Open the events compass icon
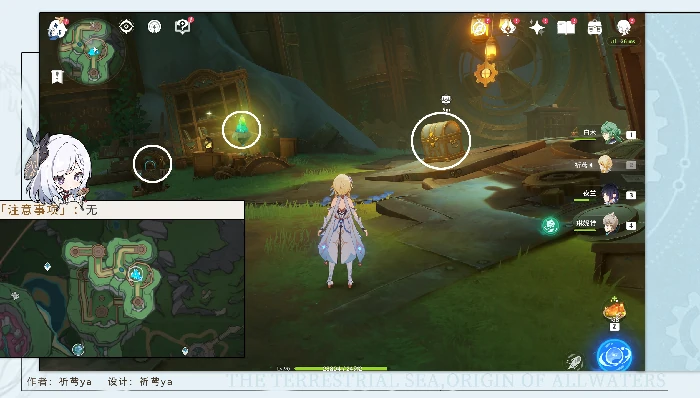700x398 pixels. click(x=479, y=28)
